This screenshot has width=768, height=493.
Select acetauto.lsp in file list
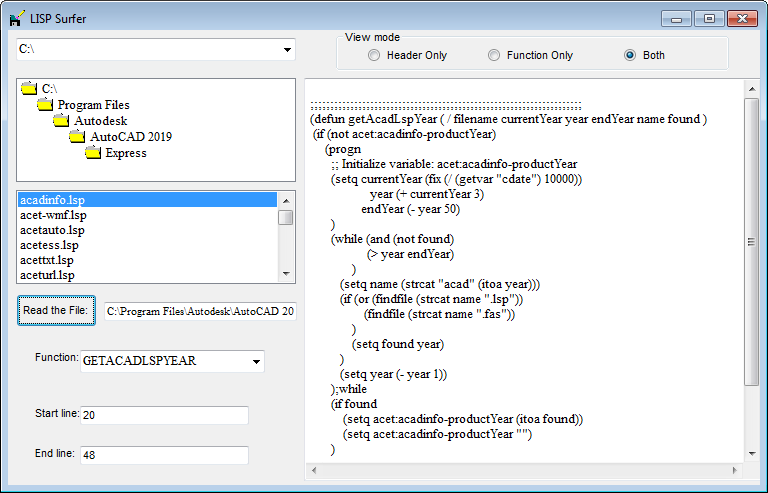pos(53,230)
